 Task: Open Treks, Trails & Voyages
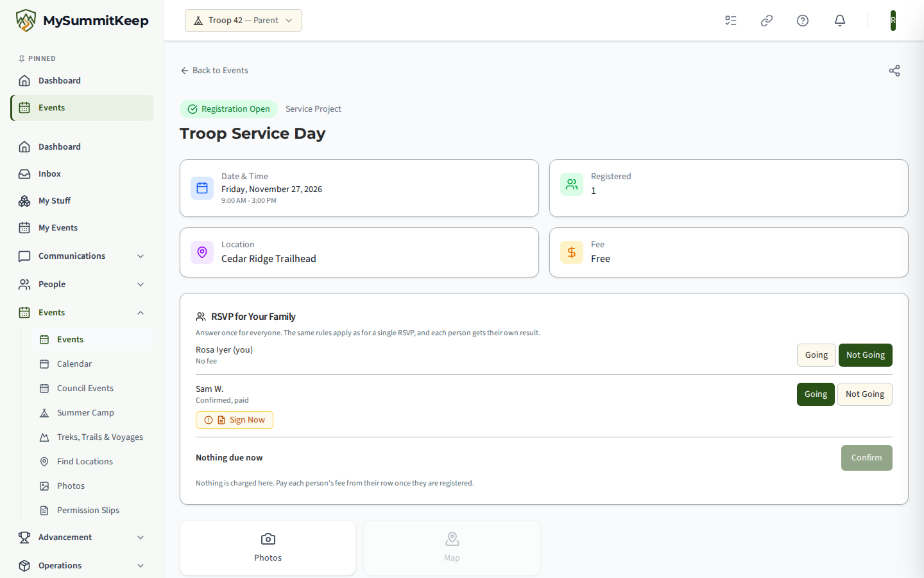click(92, 437)
